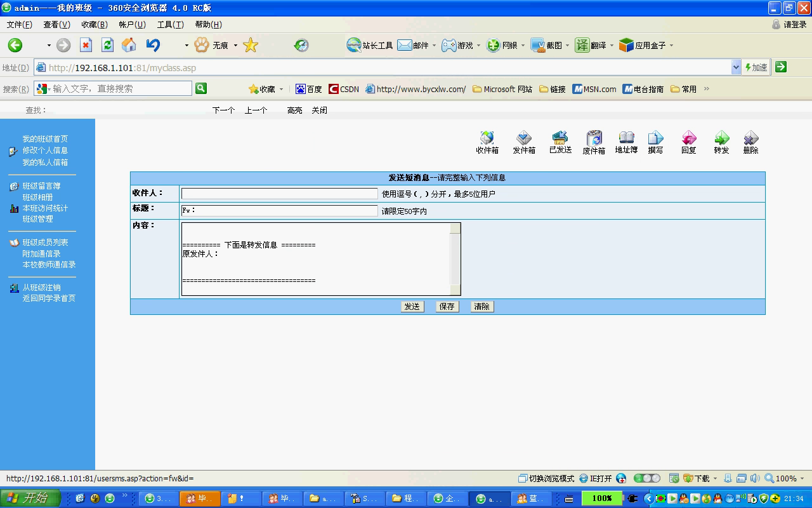The height and width of the screenshot is (508, 812).
Task: Click the 删除 delete message icon
Action: click(x=750, y=142)
